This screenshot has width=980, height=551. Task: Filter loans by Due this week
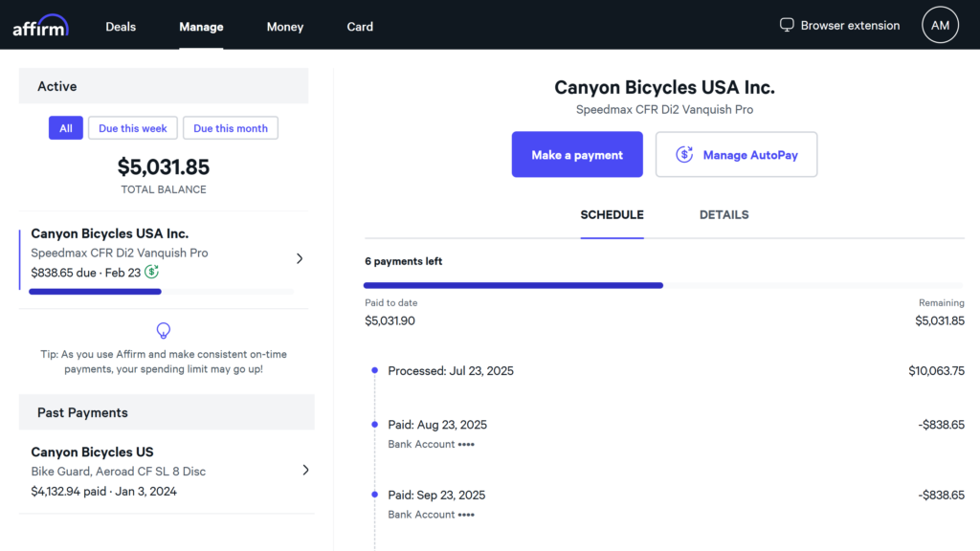(x=133, y=128)
